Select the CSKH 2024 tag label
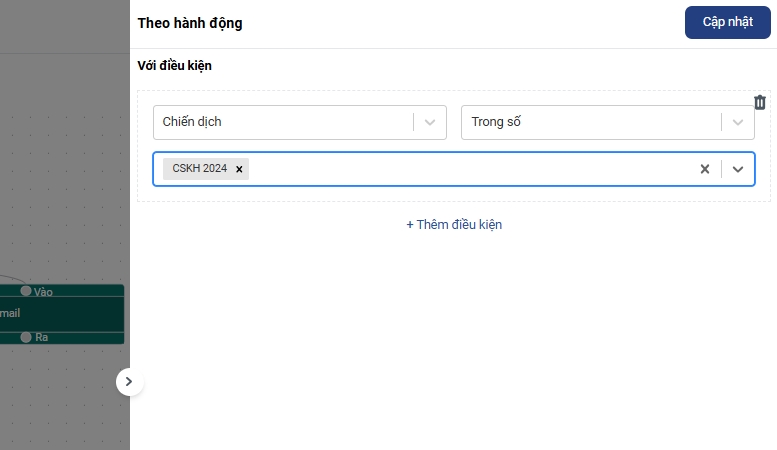This screenshot has height=450, width=777. tap(199, 169)
